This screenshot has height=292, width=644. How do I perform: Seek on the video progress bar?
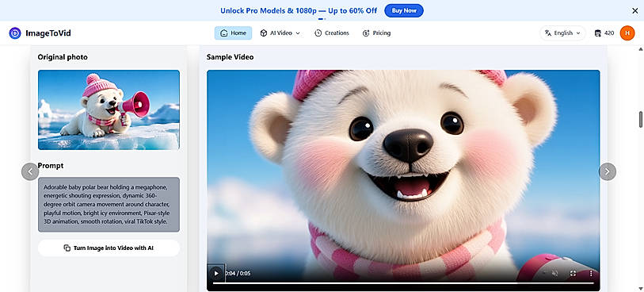403,283
